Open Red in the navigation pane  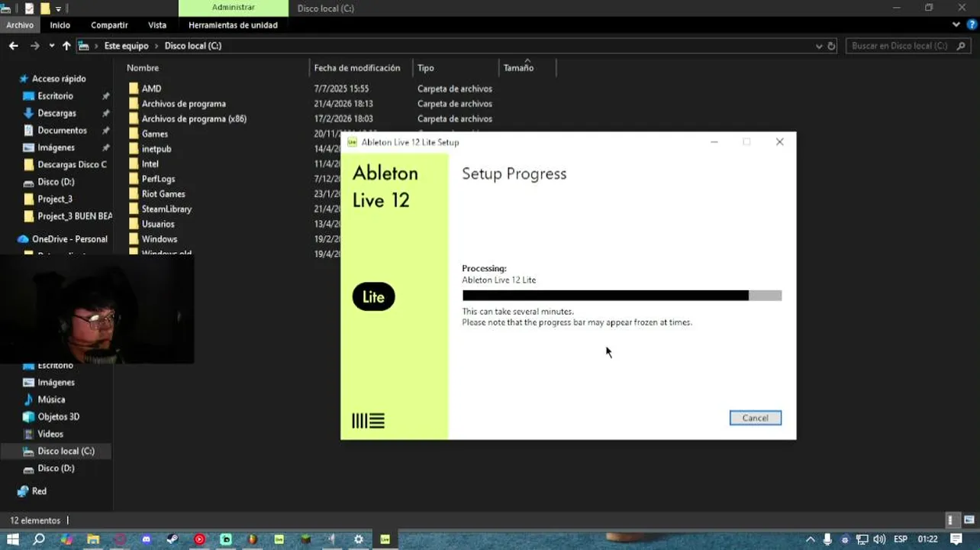[39, 491]
